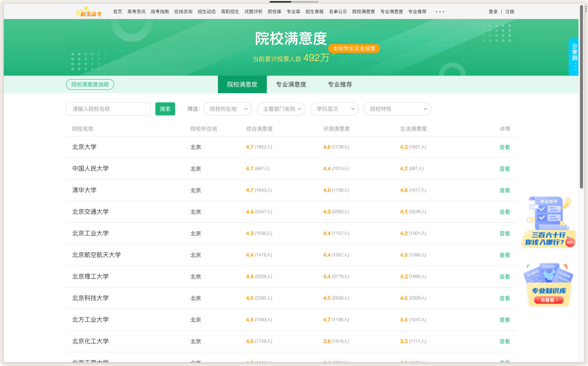Click the 本校学生实名投票 badge

click(x=354, y=48)
